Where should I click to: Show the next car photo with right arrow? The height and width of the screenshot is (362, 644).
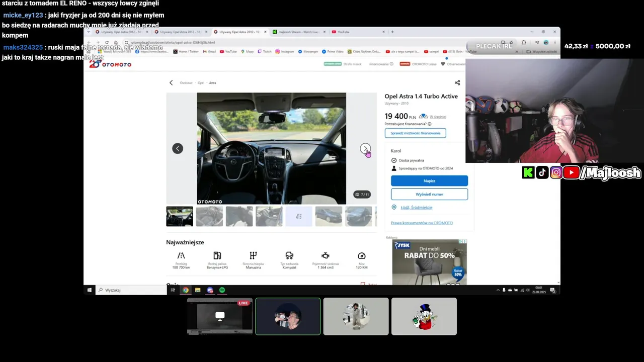point(365,148)
